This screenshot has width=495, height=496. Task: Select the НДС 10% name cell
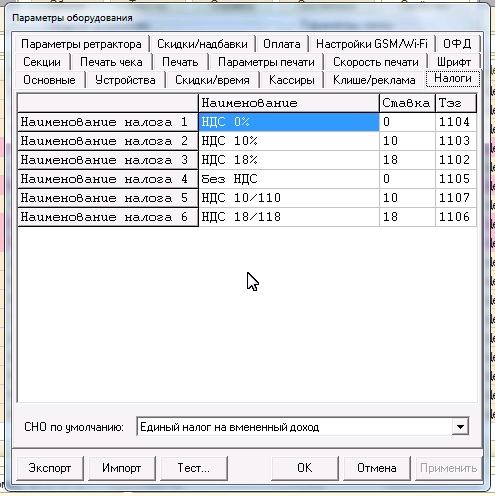tap(289, 141)
